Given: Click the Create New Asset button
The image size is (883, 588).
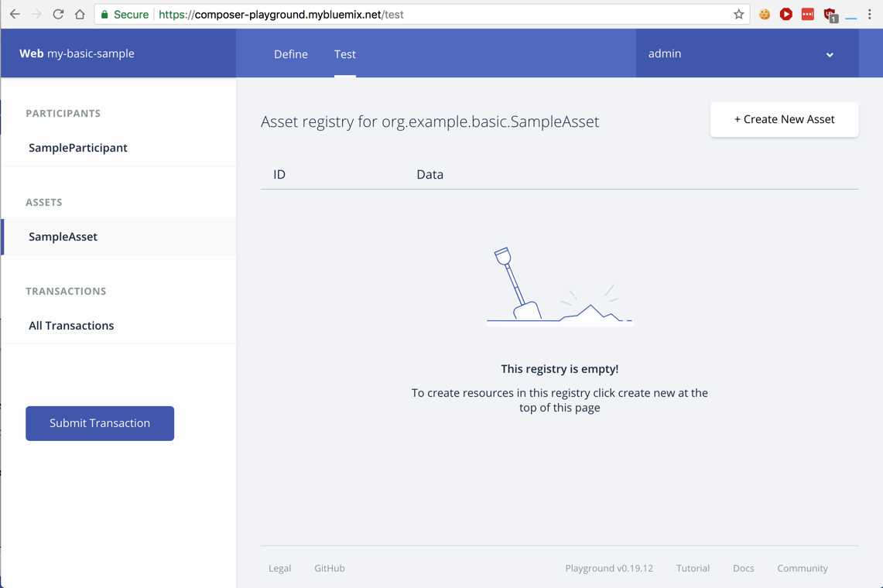Looking at the screenshot, I should 784,119.
